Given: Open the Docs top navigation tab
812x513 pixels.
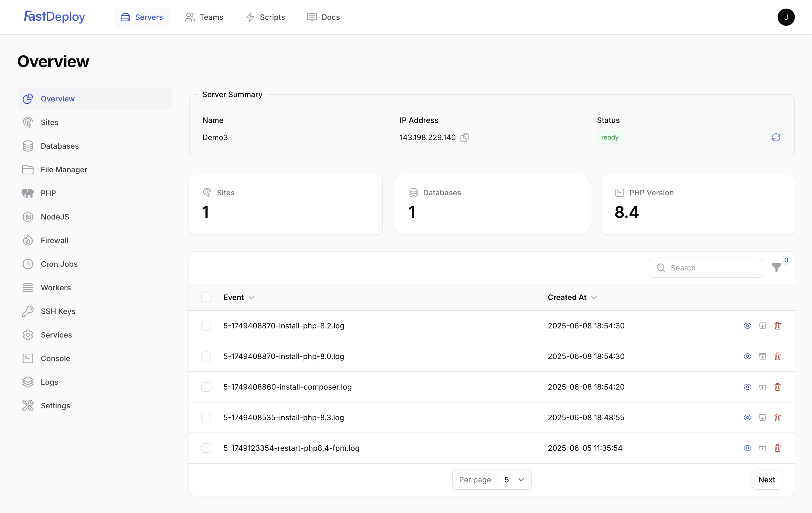Looking at the screenshot, I should [323, 17].
